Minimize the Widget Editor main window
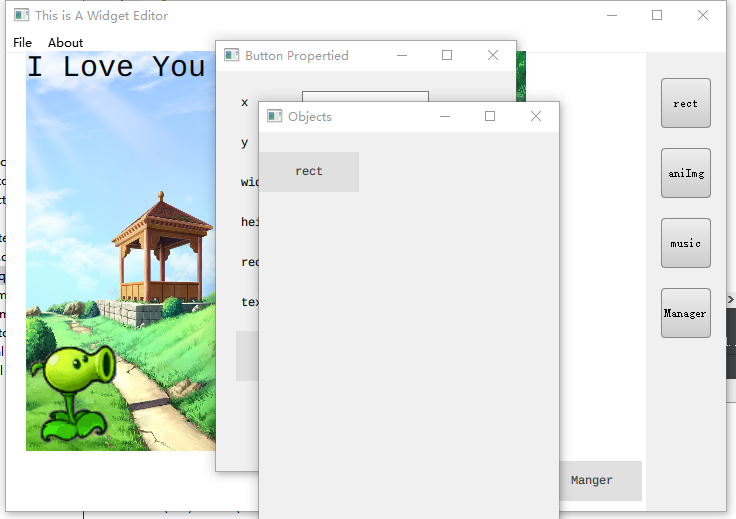 [612, 15]
